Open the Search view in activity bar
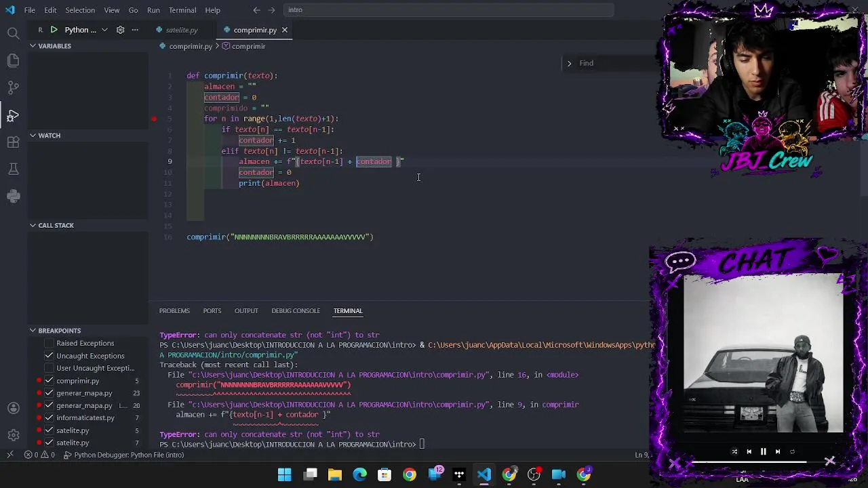 pos(13,33)
